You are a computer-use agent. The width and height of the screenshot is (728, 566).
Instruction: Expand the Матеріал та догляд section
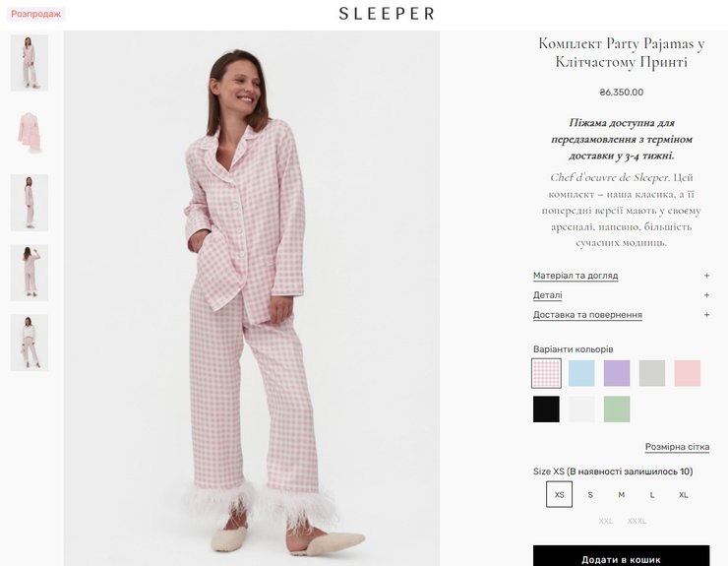coord(576,276)
